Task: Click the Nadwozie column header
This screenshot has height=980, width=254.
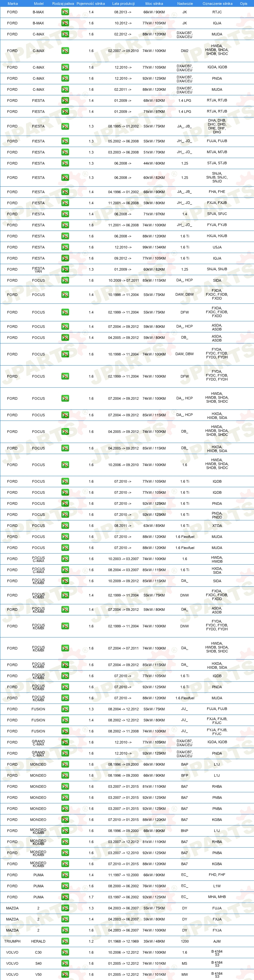Action: 185,4
